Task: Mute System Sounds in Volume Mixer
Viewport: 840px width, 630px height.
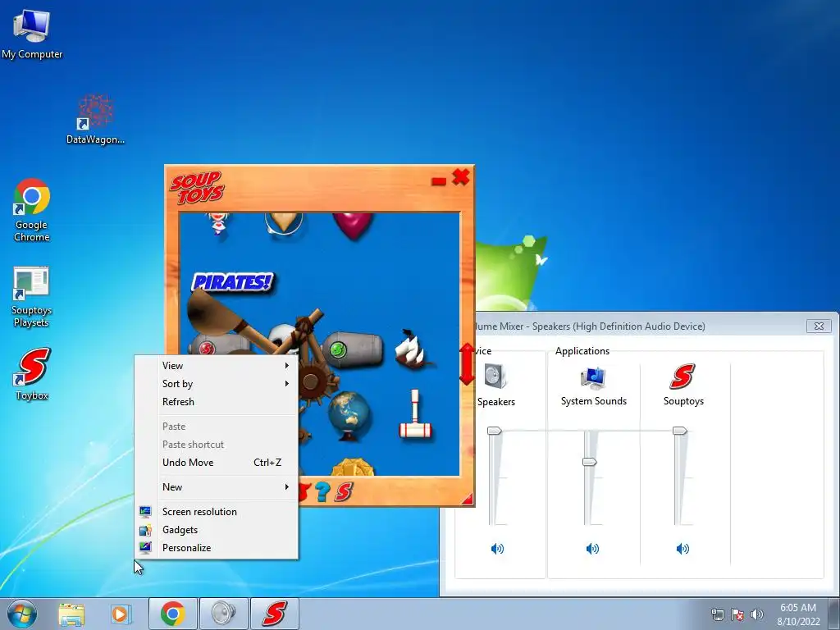Action: tap(592, 549)
